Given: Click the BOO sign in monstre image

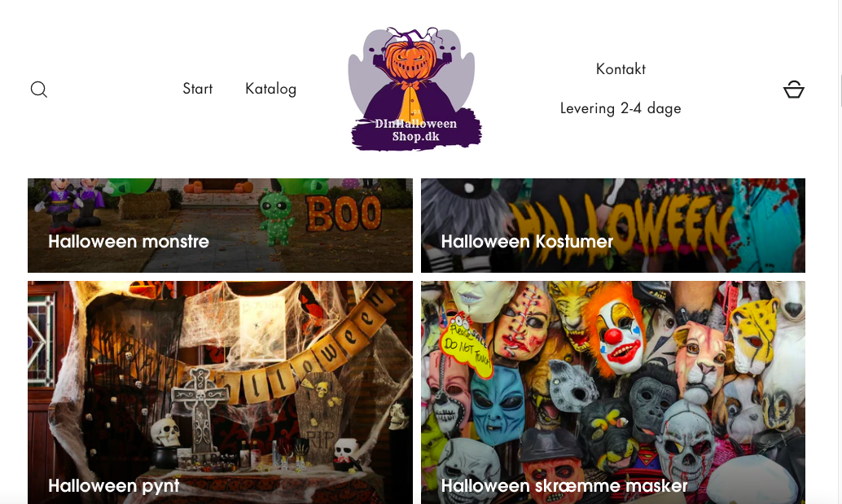Looking at the screenshot, I should 344,213.
